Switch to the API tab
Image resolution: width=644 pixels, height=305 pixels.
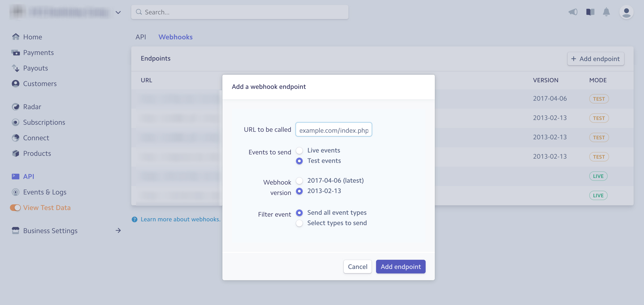(141, 37)
